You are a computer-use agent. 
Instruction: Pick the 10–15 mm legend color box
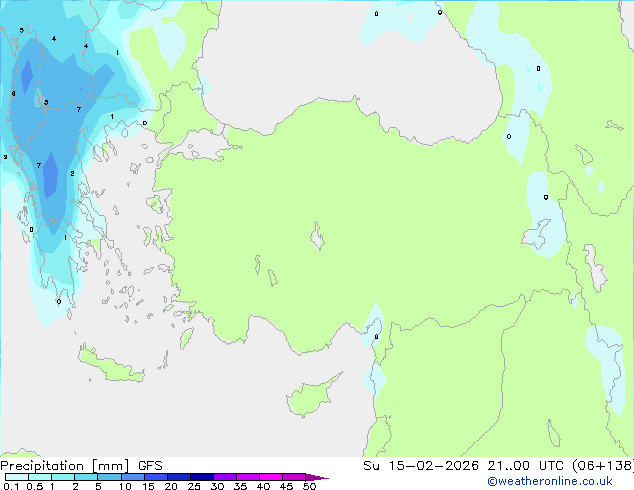132,477
